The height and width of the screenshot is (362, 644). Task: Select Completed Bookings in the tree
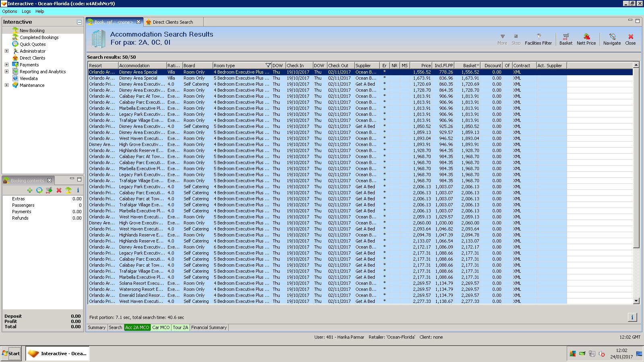point(39,37)
